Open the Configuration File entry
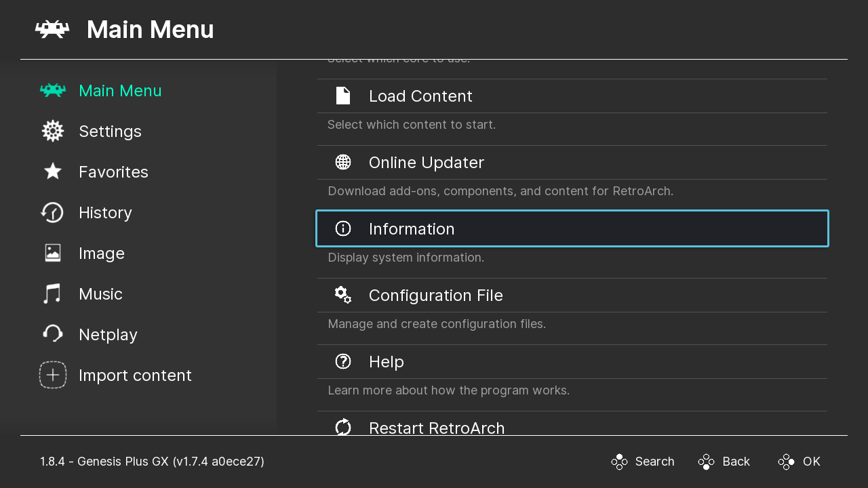This screenshot has height=488, width=868. 572,295
